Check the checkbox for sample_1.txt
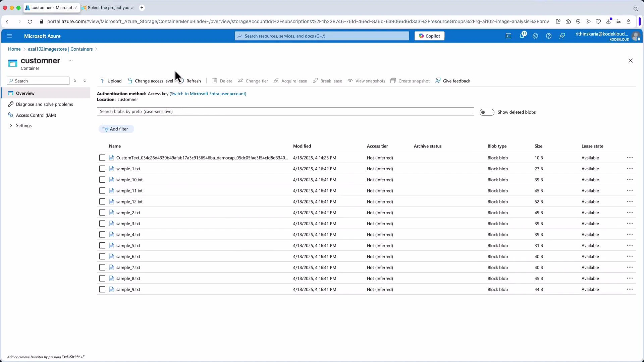This screenshot has height=362, width=644. (x=102, y=169)
